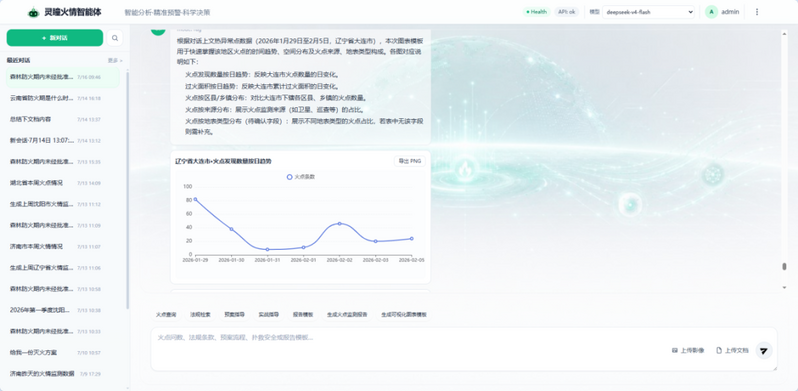Click the chart title 辽宁省大连市·火点发现数量按日趋势
This screenshot has height=391, width=798.
pos(223,161)
